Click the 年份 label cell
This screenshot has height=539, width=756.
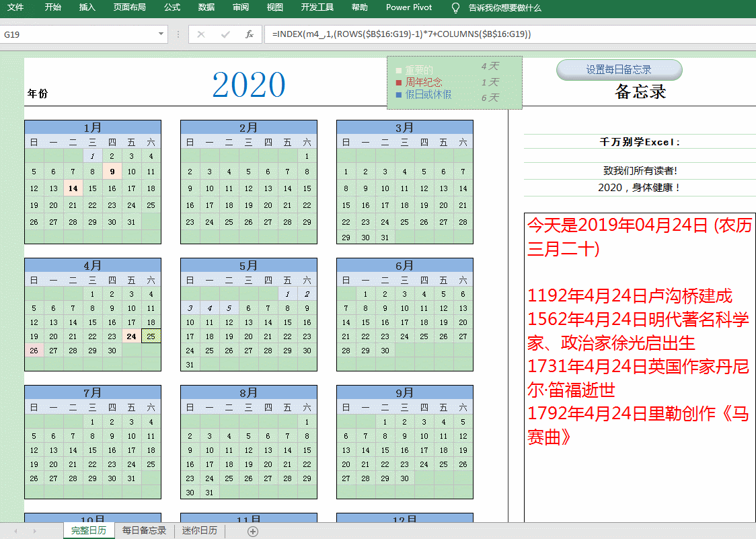(x=38, y=94)
